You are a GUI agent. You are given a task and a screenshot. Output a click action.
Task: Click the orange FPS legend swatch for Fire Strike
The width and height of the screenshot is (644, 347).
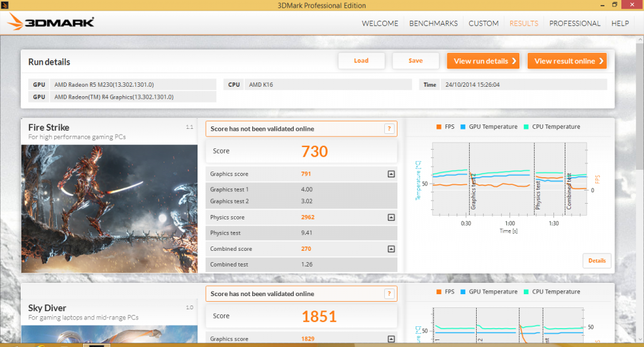click(439, 127)
